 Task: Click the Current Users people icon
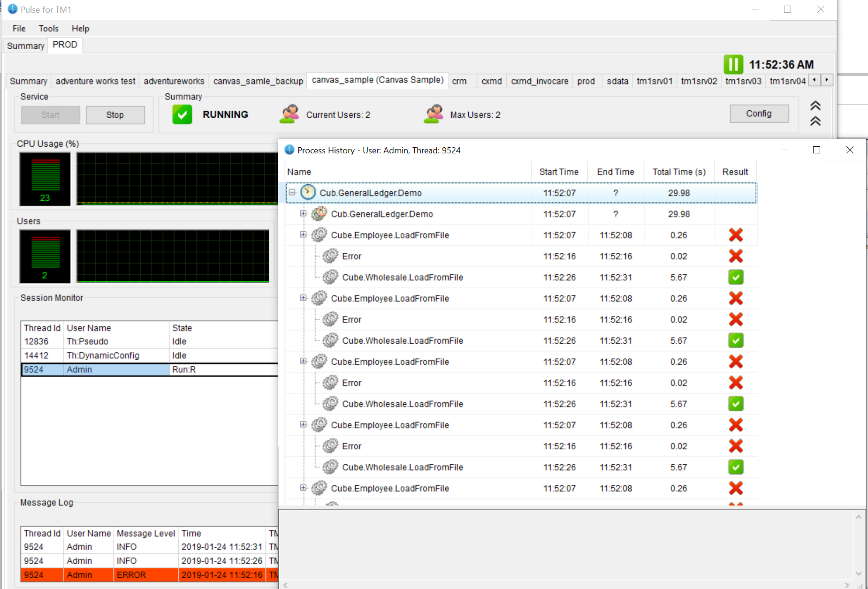pos(289,114)
